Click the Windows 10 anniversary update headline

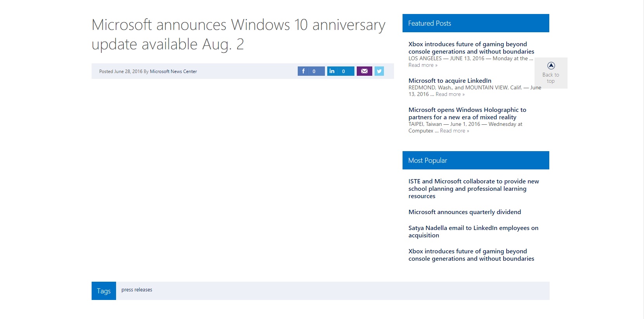coord(238,35)
